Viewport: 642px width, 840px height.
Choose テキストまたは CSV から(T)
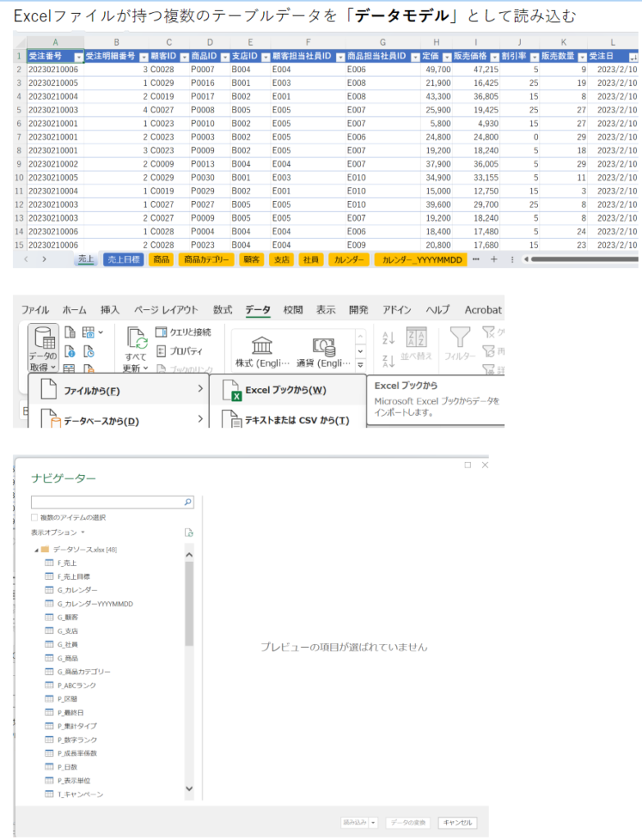pos(287,420)
